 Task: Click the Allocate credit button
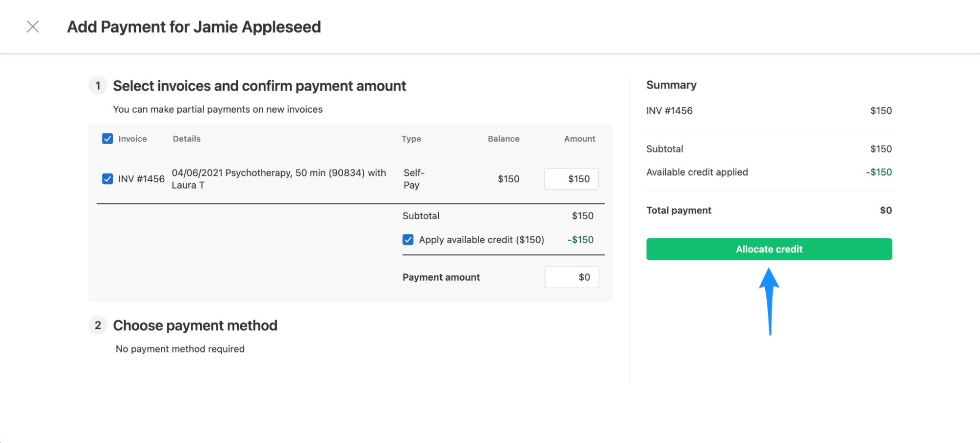[x=769, y=249]
